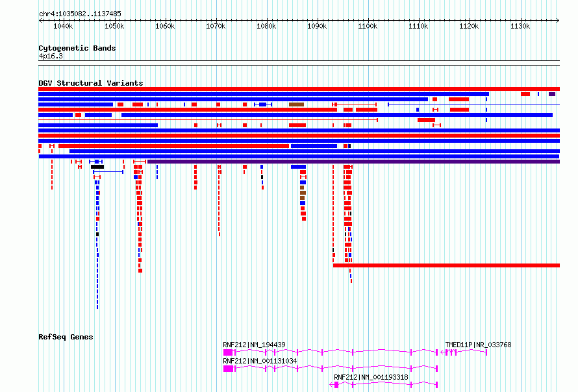Select the RNF212|NM_001193318 gene label

[371, 377]
